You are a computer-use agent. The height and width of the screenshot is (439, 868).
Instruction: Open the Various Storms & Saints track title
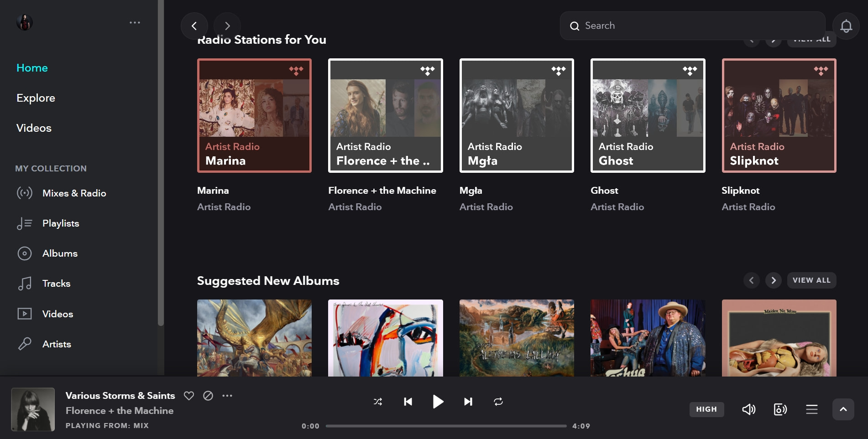(120, 396)
